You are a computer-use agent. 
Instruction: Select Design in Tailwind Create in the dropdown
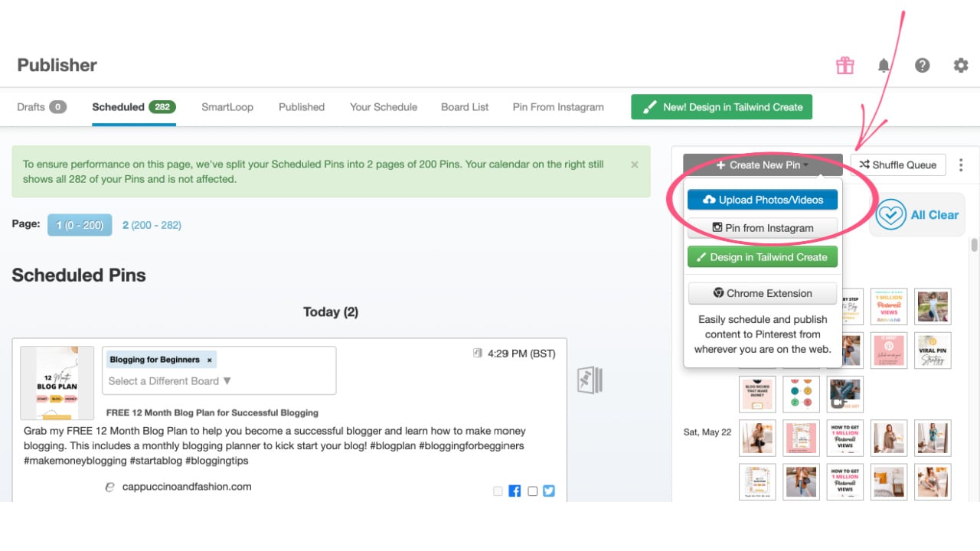(x=763, y=257)
